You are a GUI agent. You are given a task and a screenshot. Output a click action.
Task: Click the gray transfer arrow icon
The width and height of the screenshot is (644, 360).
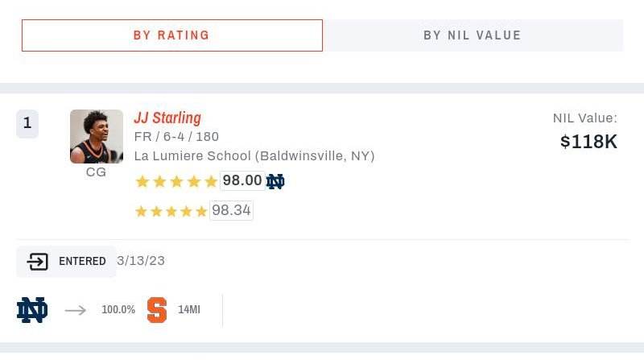tap(76, 310)
